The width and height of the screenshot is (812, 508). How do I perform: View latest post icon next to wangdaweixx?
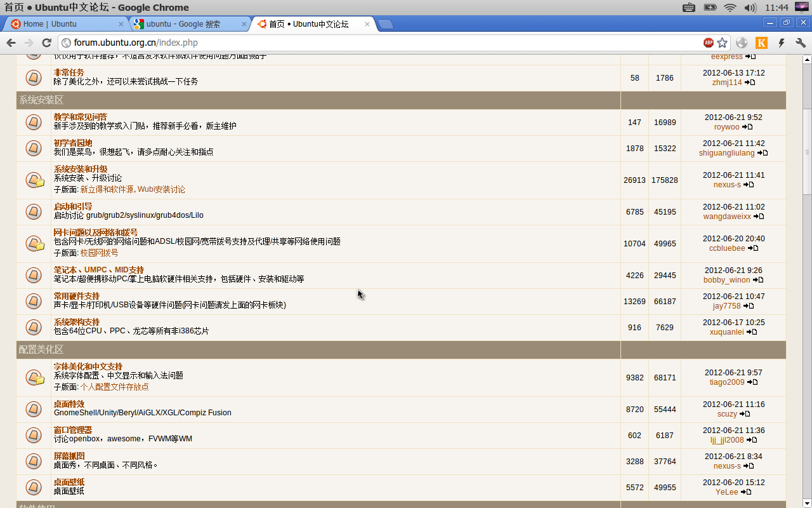[759, 217]
